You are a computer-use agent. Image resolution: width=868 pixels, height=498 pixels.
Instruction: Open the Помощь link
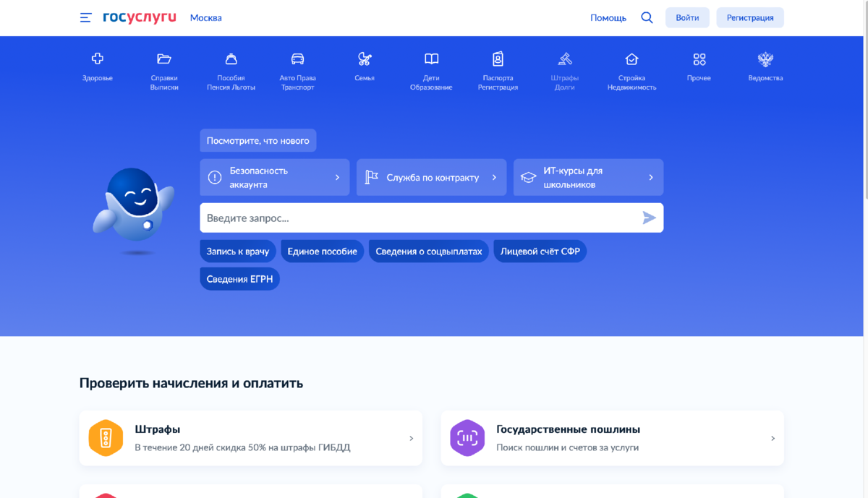(x=608, y=17)
